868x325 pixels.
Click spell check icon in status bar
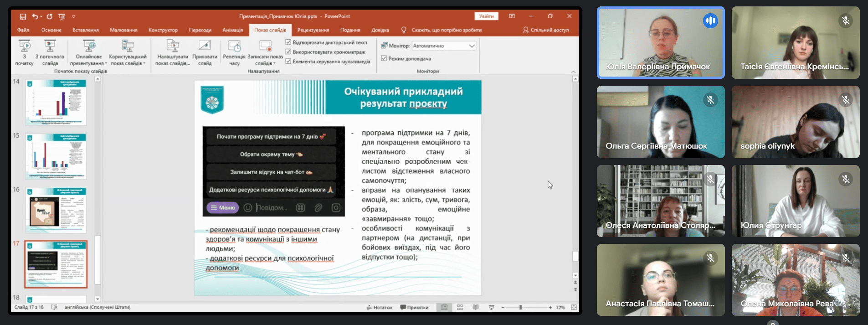[54, 307]
